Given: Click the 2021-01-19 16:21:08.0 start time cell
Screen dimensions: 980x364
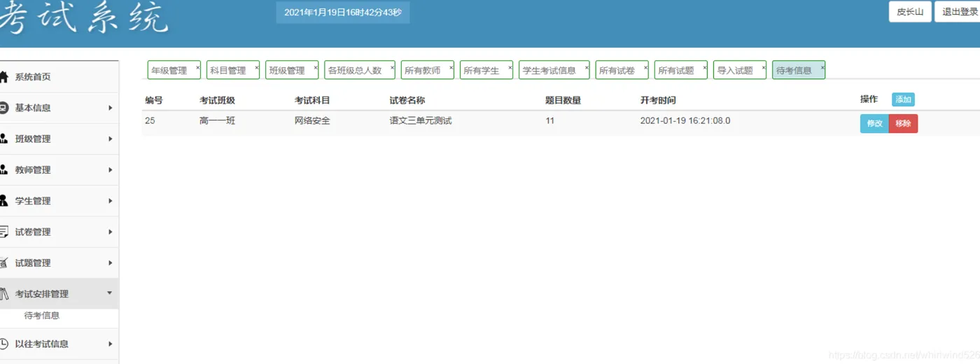Looking at the screenshot, I should click(685, 120).
